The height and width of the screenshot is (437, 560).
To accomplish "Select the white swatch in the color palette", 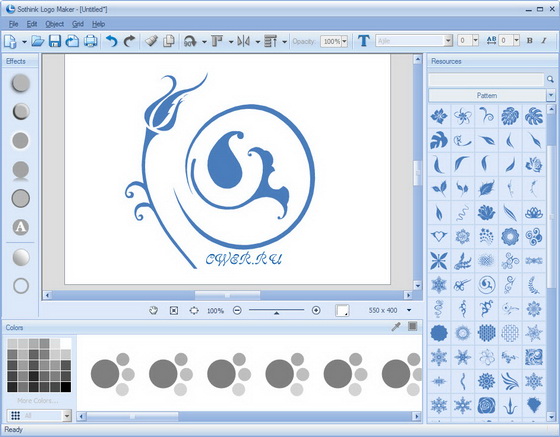I will click(x=66, y=343).
